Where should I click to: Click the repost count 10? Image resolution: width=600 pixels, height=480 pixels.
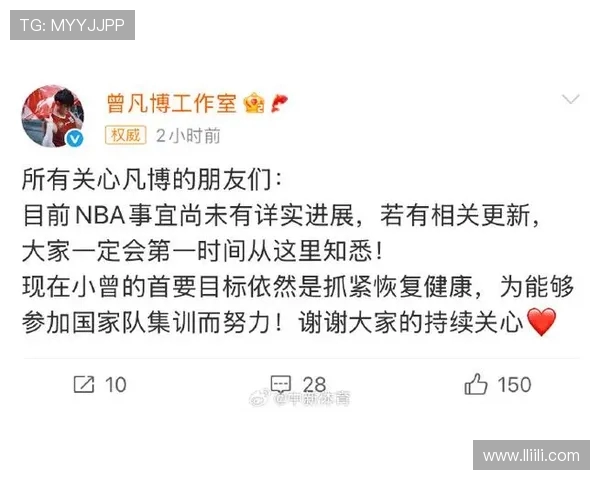(x=115, y=385)
